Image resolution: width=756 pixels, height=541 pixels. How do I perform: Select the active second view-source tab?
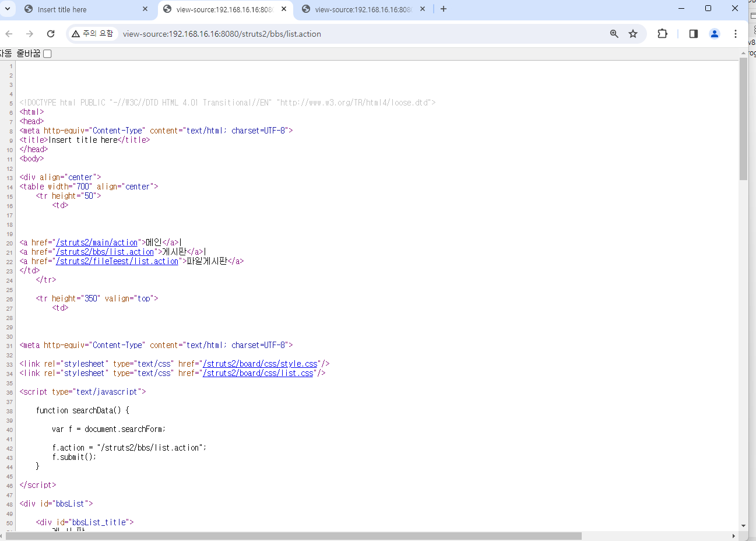(x=224, y=9)
